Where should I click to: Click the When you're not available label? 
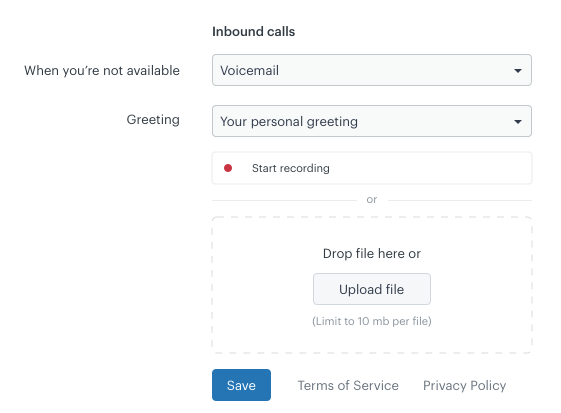click(102, 71)
